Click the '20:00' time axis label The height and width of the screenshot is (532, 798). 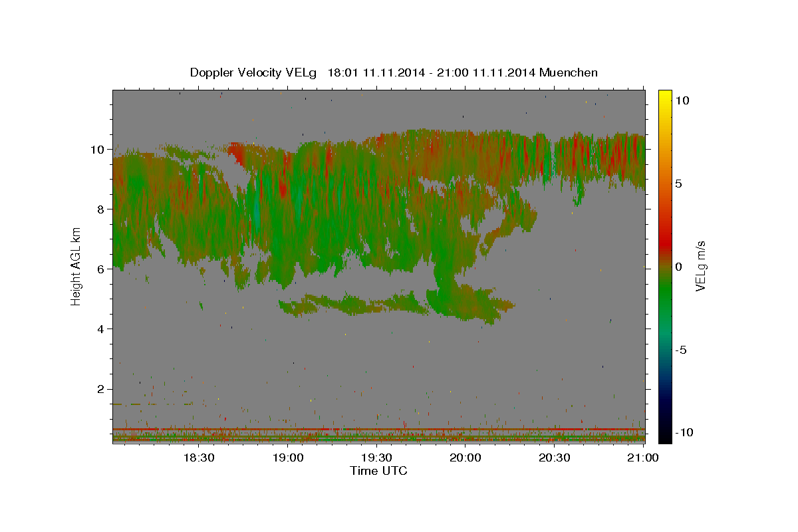coord(465,458)
